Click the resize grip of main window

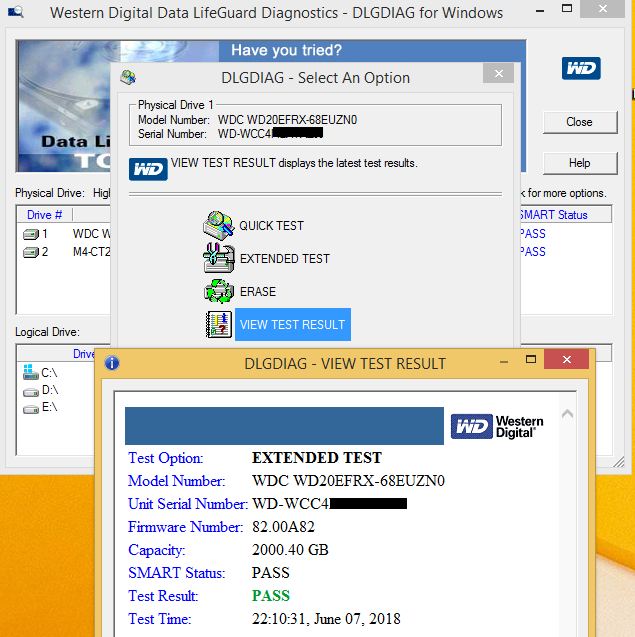tap(619, 462)
